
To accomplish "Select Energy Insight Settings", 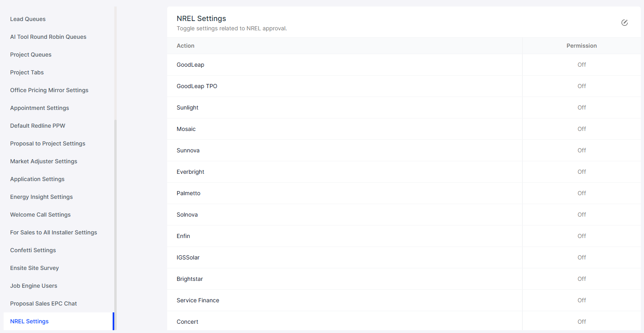I will (x=42, y=197).
